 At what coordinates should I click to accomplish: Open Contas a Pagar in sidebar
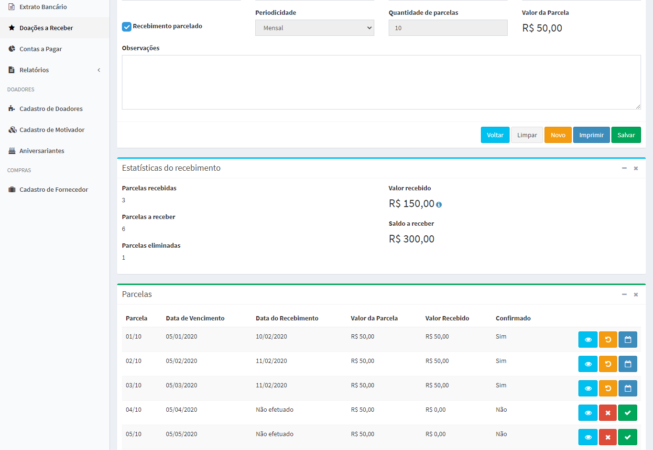[x=40, y=48]
